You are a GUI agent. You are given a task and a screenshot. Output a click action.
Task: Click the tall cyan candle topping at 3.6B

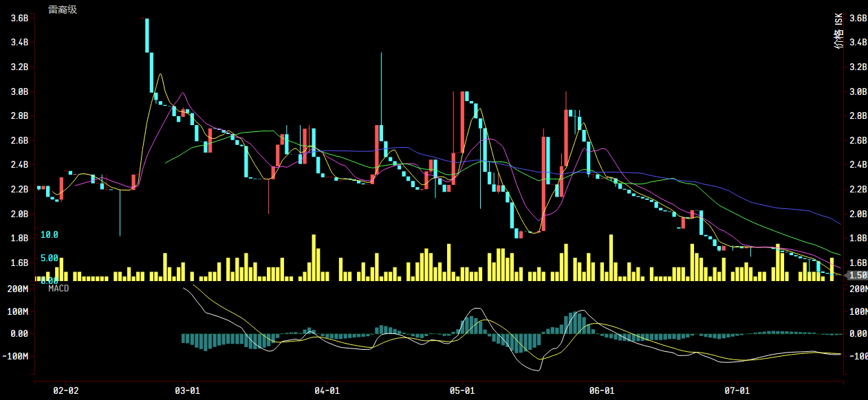point(147,36)
